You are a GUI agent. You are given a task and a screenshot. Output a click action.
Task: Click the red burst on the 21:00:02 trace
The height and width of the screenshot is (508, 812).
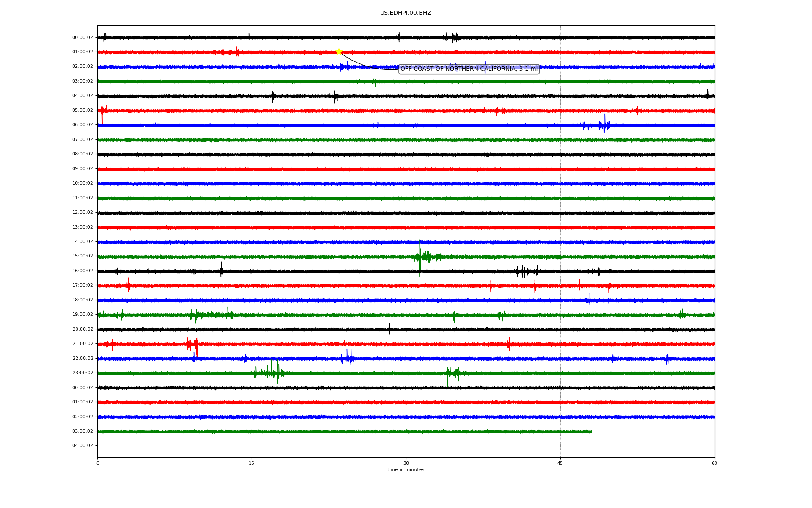[192, 345]
